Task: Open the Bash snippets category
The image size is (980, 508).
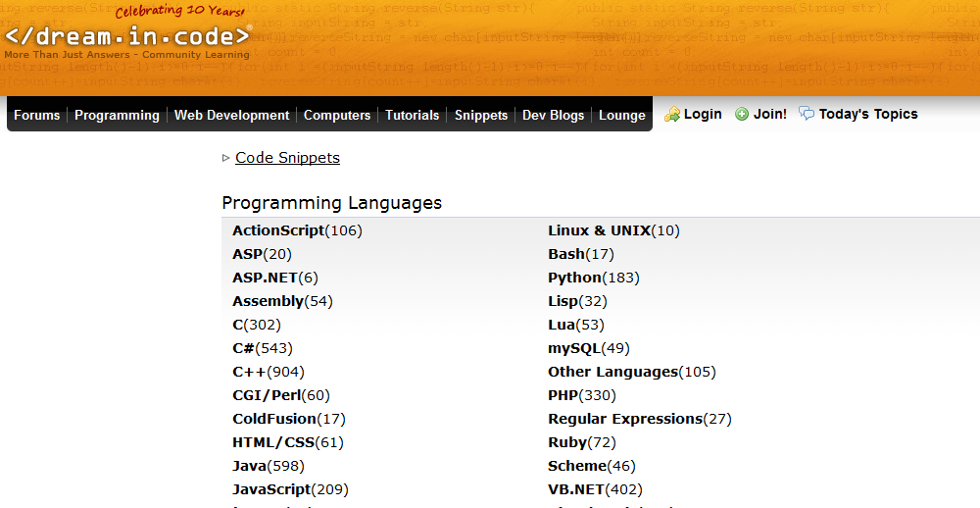Action: (x=566, y=254)
